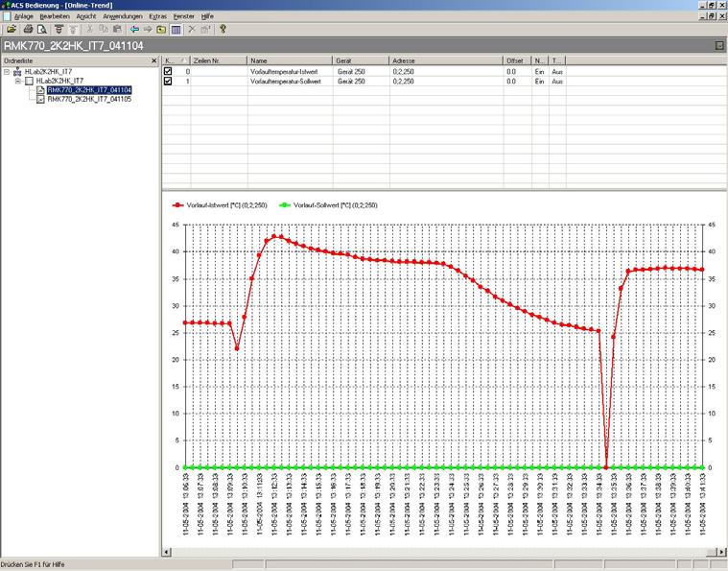Click the Aus cell in the Sollwert row
728x571 pixels.
(x=557, y=81)
